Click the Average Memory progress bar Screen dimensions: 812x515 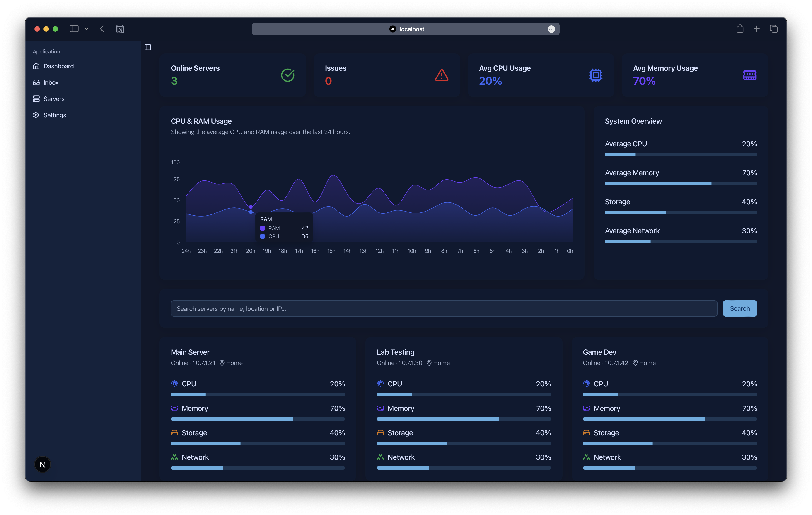(x=681, y=183)
